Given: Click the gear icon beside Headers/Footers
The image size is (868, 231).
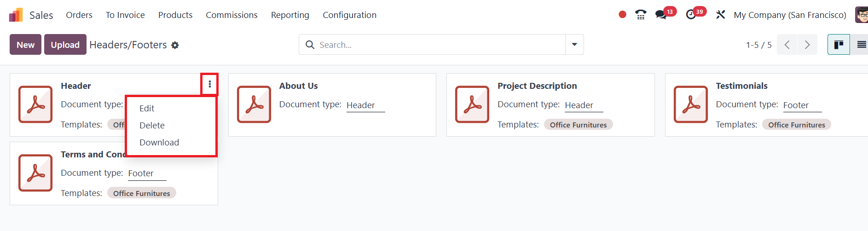Looking at the screenshot, I should [x=175, y=45].
